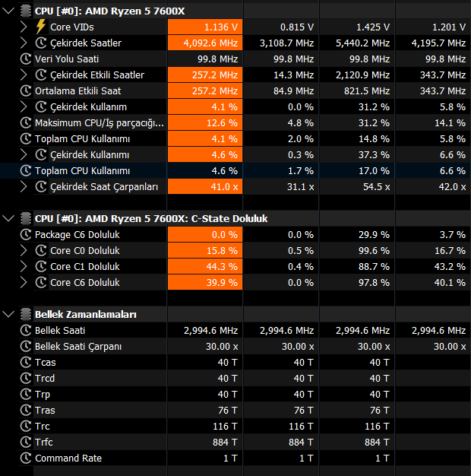Click the CPU chip icon of C-State Doluluk section
This screenshot has height=476, width=471.
click(26, 218)
